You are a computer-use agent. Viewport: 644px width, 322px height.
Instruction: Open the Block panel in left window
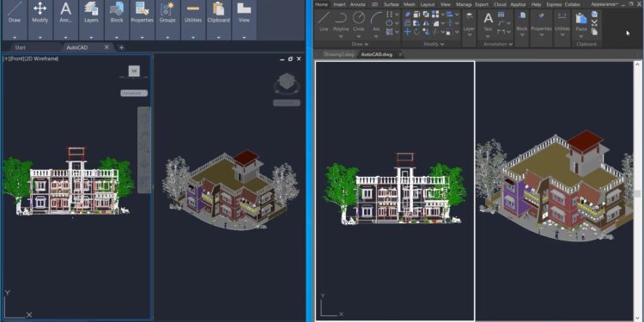click(x=117, y=12)
